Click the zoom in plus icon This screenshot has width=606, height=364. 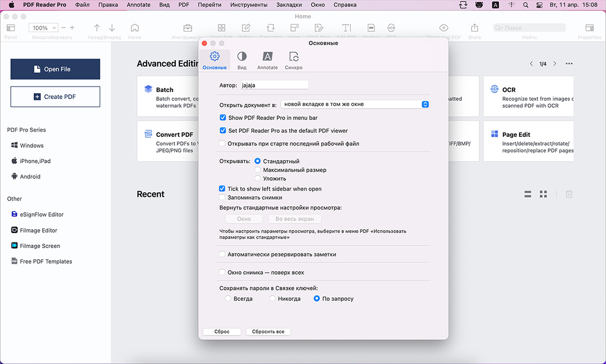72,28
